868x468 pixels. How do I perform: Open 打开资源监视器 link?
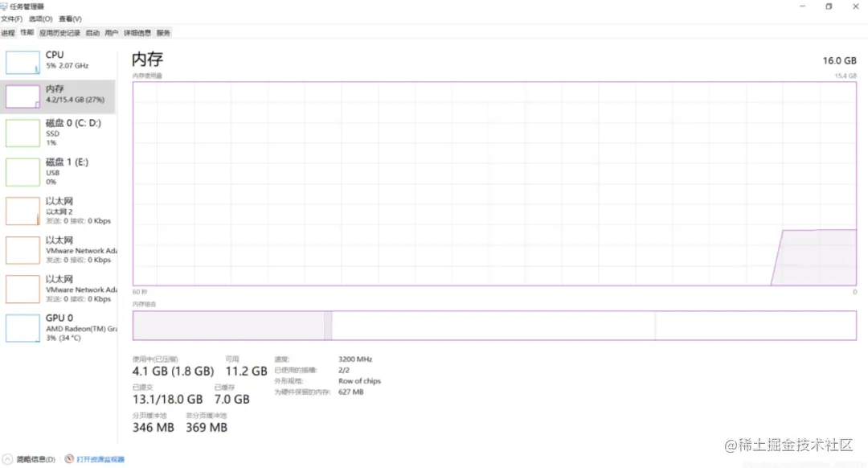[x=100, y=459]
